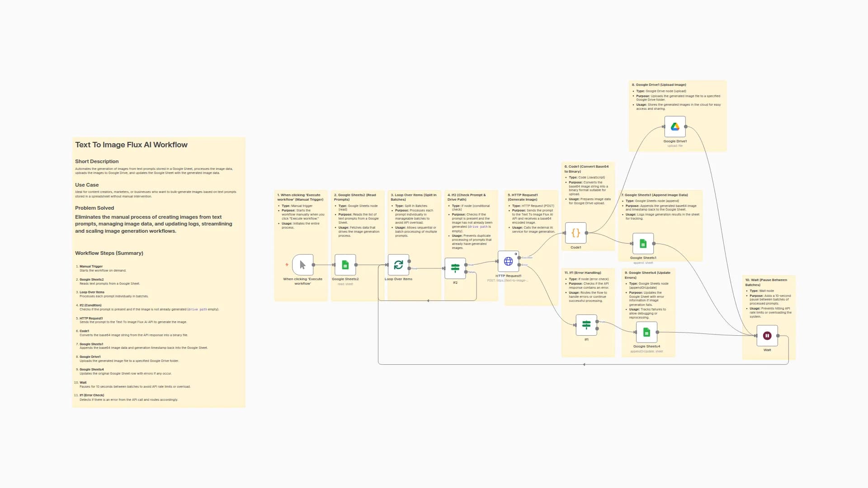The width and height of the screenshot is (868, 488).
Task: Select the Wait node pause icon
Action: click(767, 335)
